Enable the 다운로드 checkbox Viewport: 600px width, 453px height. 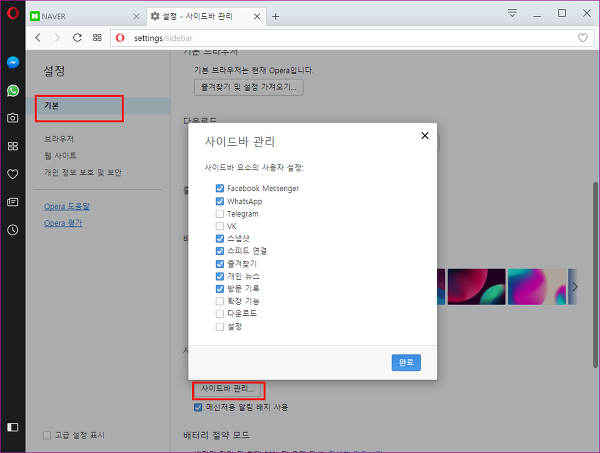point(220,314)
